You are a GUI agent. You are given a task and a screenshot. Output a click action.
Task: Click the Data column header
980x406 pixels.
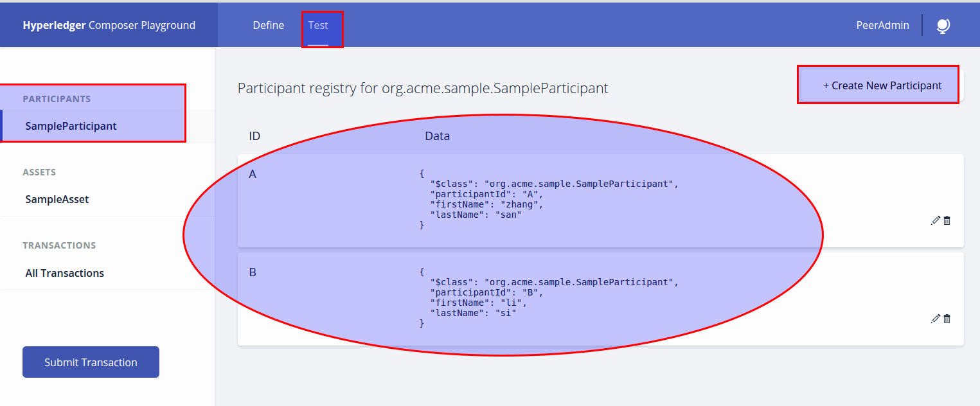(x=437, y=136)
